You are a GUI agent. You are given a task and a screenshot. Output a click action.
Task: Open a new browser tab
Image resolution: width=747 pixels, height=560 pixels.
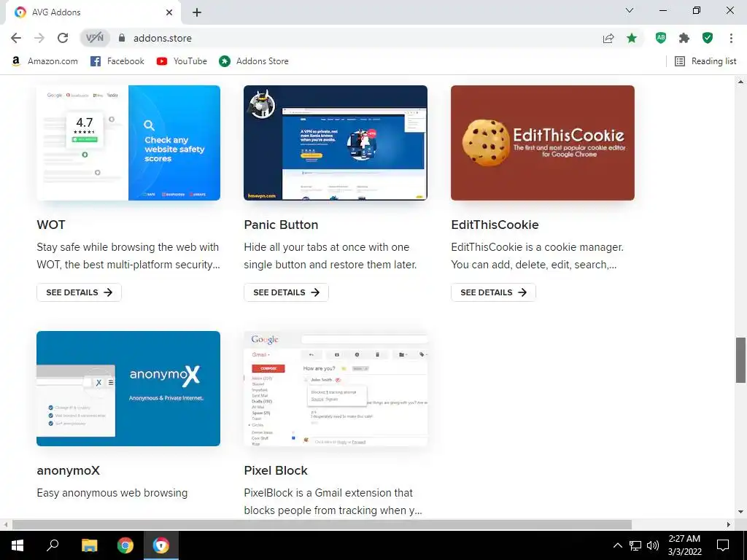point(197,12)
